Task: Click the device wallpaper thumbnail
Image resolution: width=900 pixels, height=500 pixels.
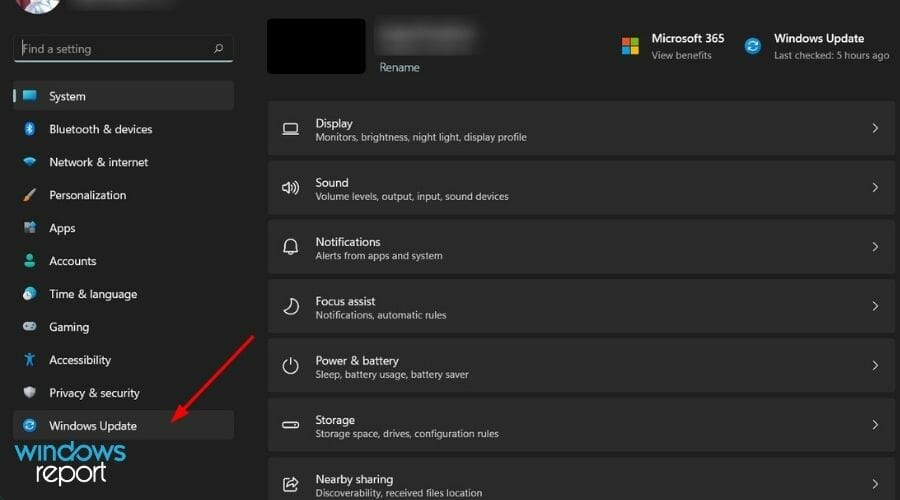Action: (x=316, y=46)
